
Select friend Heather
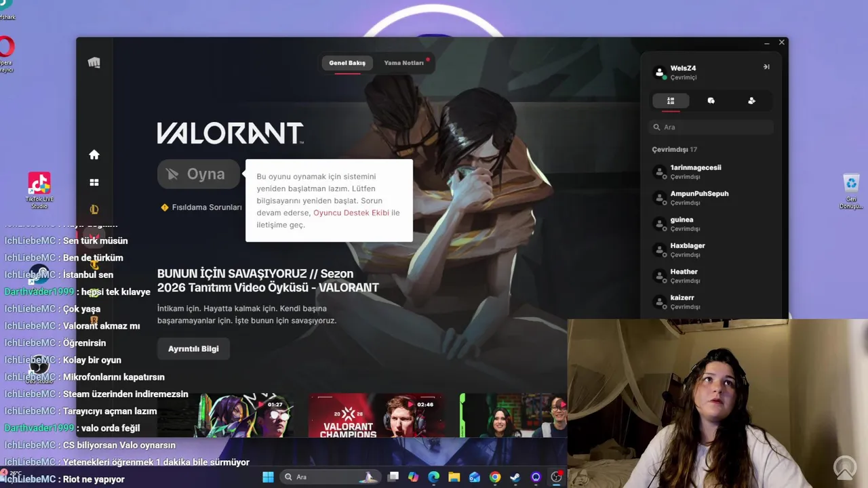[711, 276]
